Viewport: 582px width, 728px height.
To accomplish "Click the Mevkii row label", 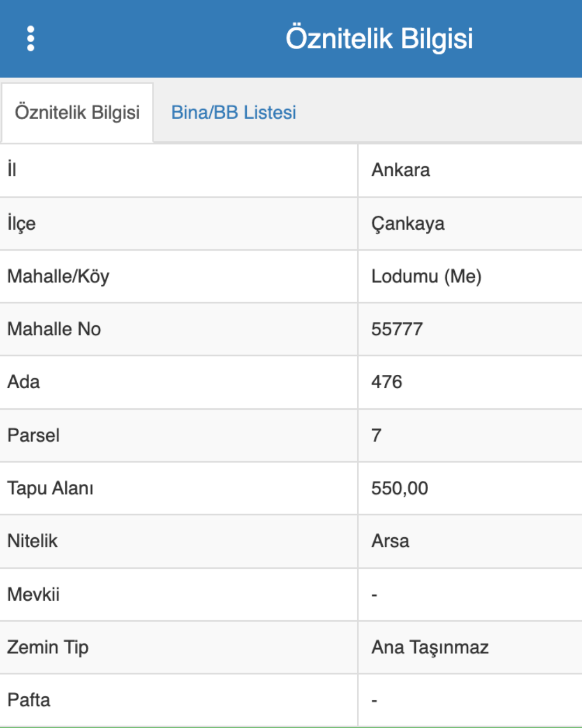I will [x=33, y=594].
